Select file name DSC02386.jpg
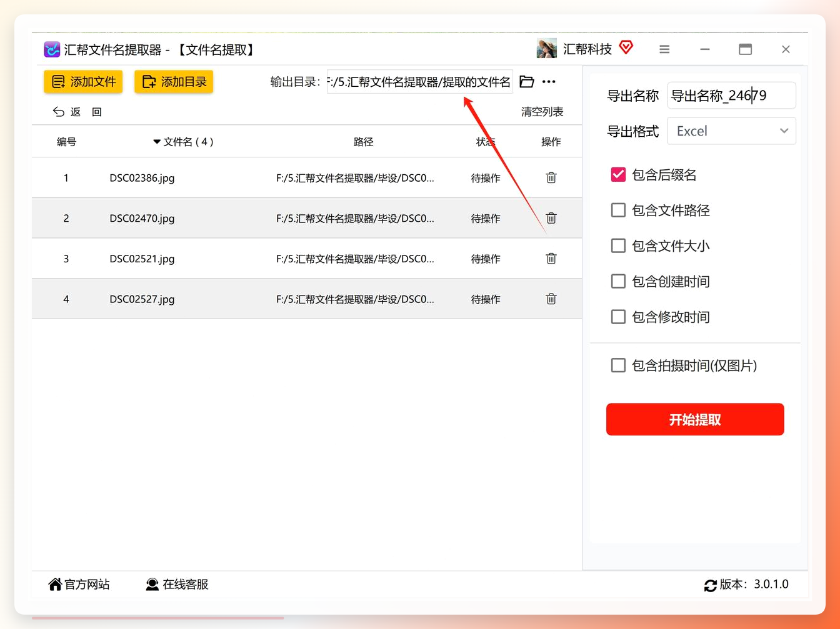The height and width of the screenshot is (629, 840). (142, 178)
